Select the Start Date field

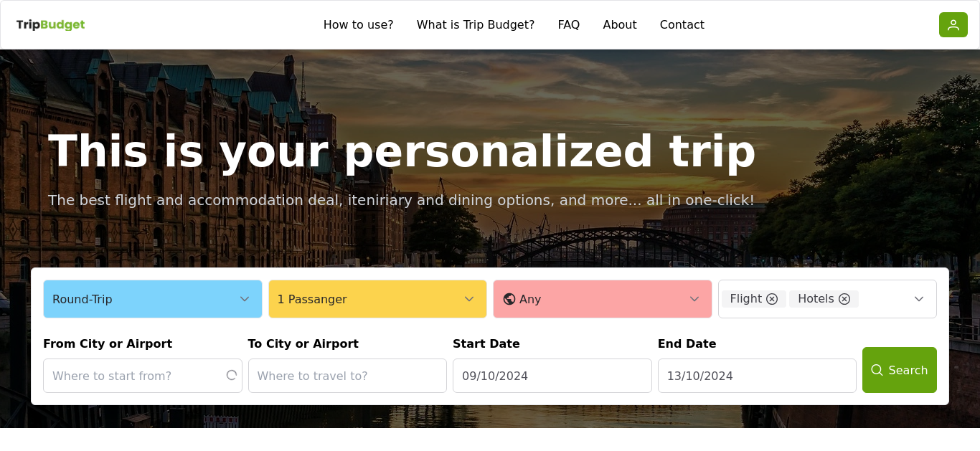[x=552, y=376]
